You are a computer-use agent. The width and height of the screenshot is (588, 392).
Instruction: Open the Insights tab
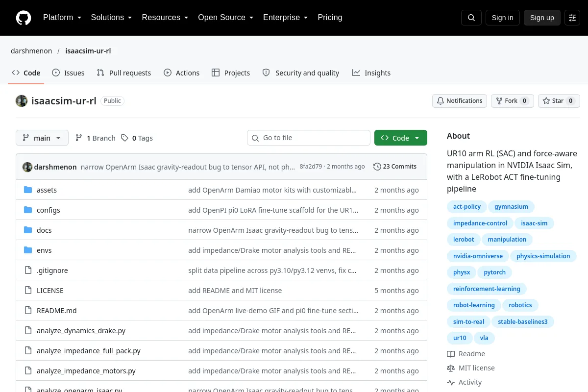[x=371, y=73]
